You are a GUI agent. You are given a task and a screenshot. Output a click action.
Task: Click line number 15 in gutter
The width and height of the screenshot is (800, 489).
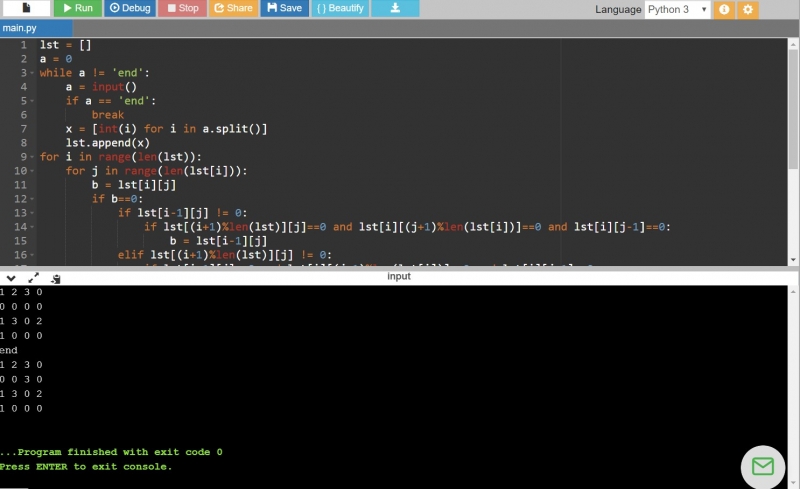[20, 241]
